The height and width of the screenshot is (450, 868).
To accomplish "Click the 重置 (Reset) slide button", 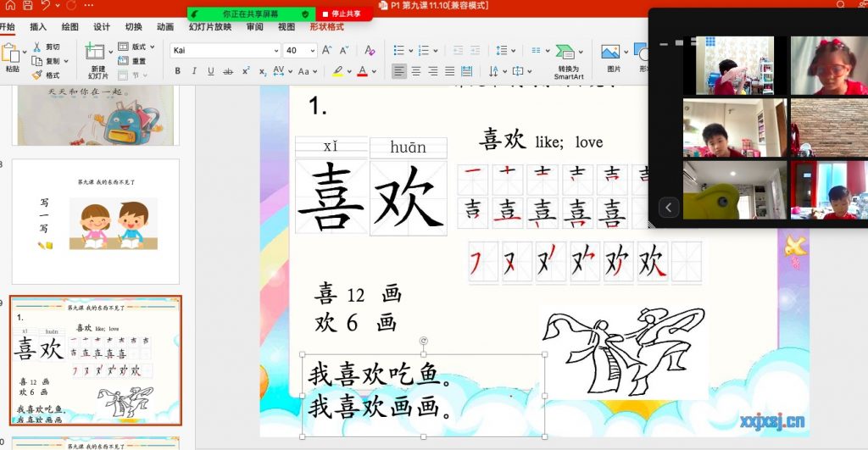I will tap(134, 61).
